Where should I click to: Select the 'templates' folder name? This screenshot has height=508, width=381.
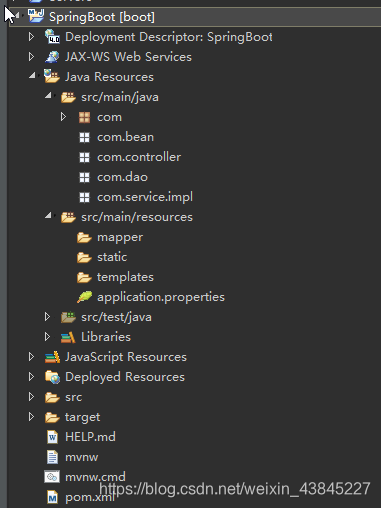pyautogui.click(x=125, y=277)
